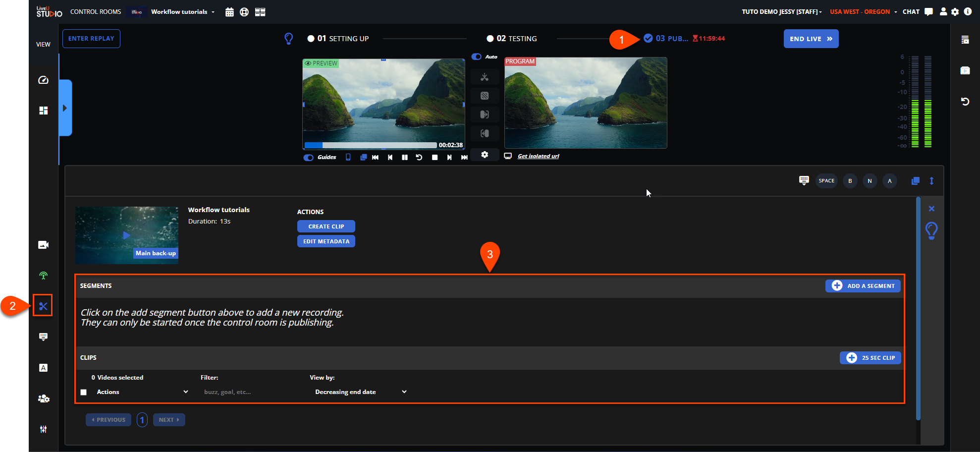The height and width of the screenshot is (452, 980).
Task: Click the keyboard shortcuts icon
Action: [804, 180]
